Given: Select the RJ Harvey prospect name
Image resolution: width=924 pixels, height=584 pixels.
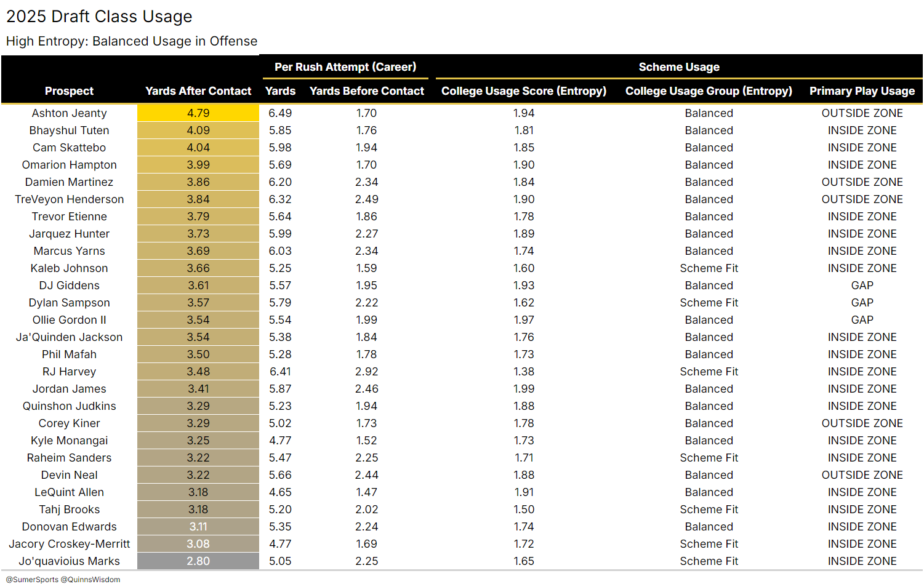Looking at the screenshot, I should tap(70, 372).
